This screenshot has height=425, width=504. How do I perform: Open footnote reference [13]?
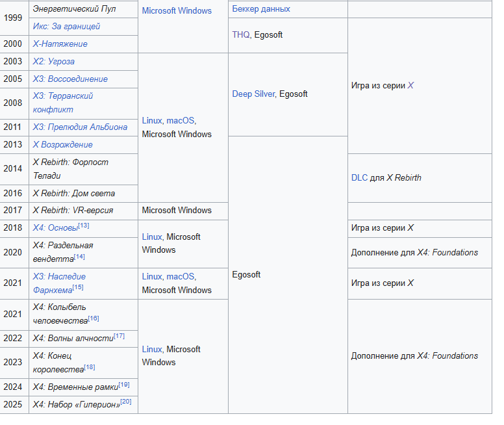pyautogui.click(x=84, y=225)
